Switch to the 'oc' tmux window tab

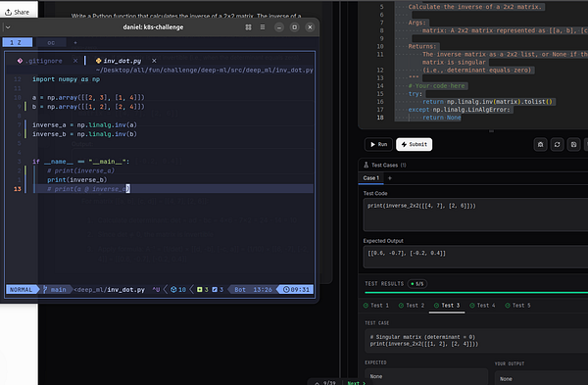[51, 42]
